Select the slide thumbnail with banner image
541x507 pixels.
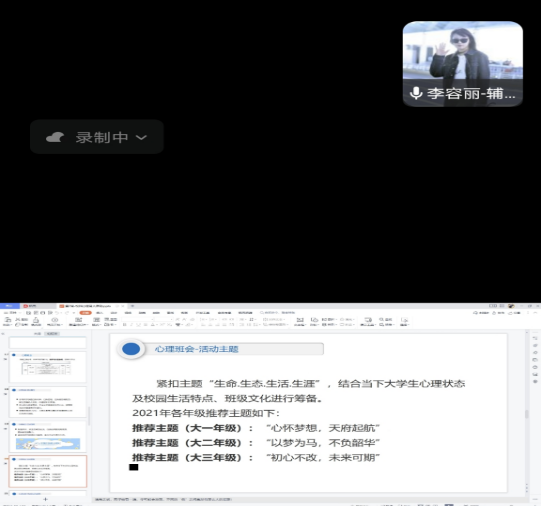48,437
